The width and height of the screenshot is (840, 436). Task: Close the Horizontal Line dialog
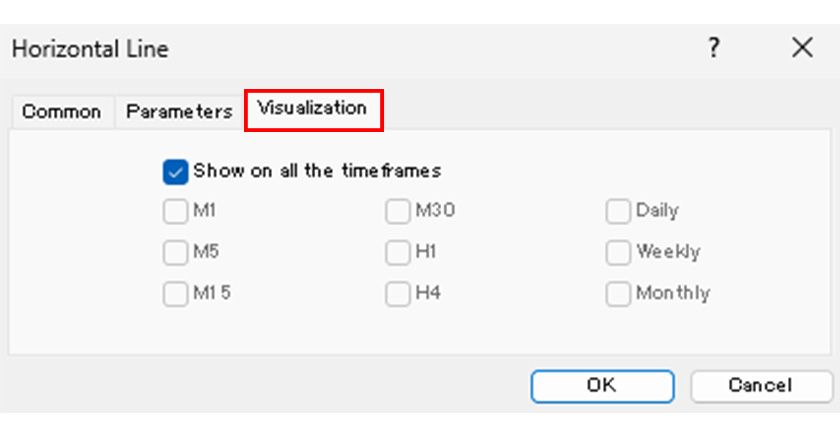tap(802, 48)
